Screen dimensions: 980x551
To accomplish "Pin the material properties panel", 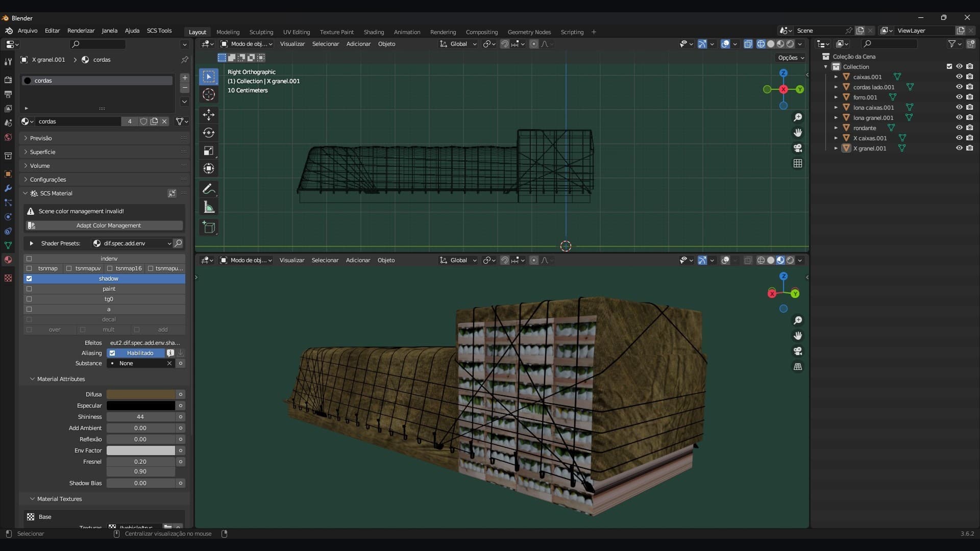I will [x=185, y=60].
